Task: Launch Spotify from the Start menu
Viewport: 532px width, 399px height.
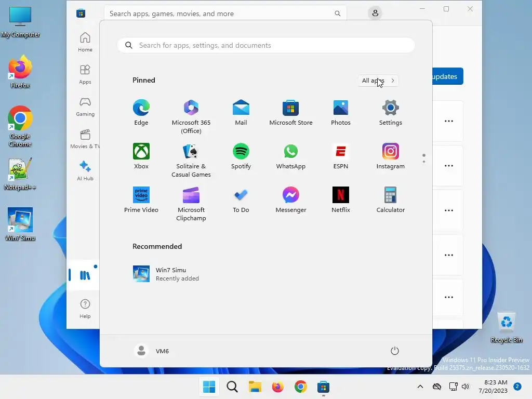Action: pyautogui.click(x=241, y=156)
